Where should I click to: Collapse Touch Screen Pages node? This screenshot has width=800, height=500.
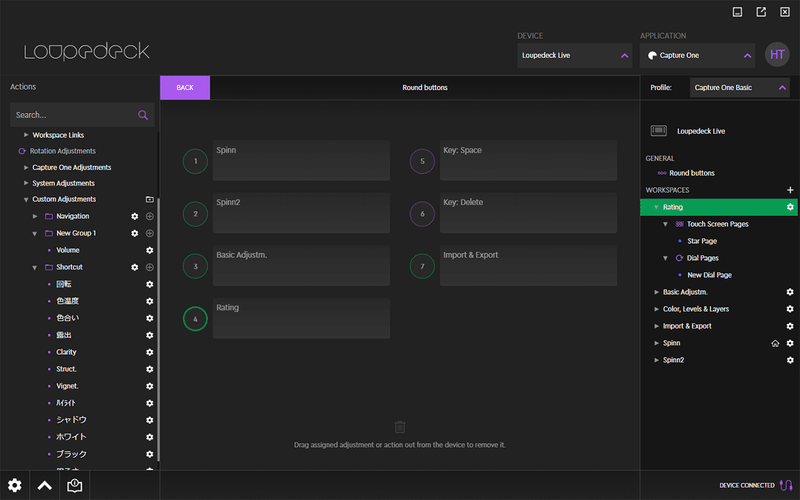665,224
